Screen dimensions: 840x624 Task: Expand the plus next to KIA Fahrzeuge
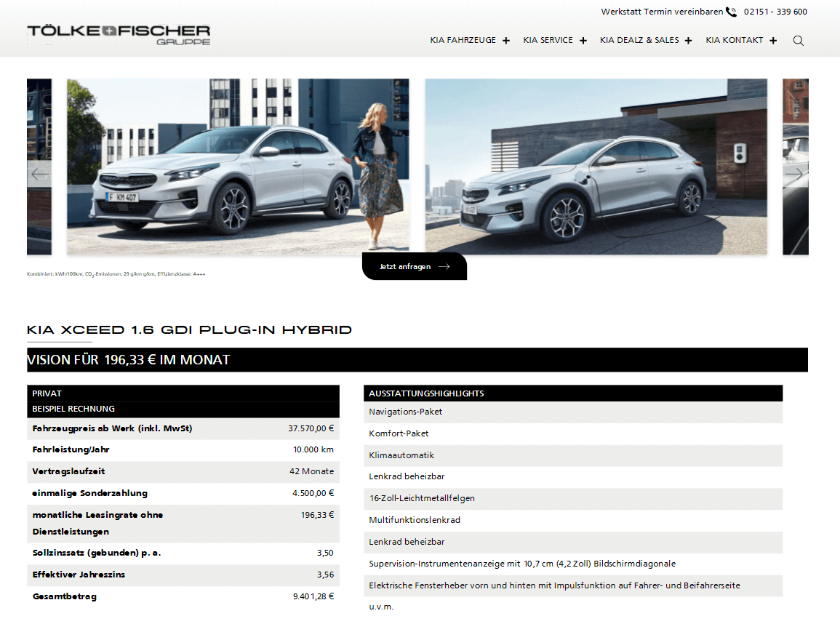pyautogui.click(x=505, y=41)
